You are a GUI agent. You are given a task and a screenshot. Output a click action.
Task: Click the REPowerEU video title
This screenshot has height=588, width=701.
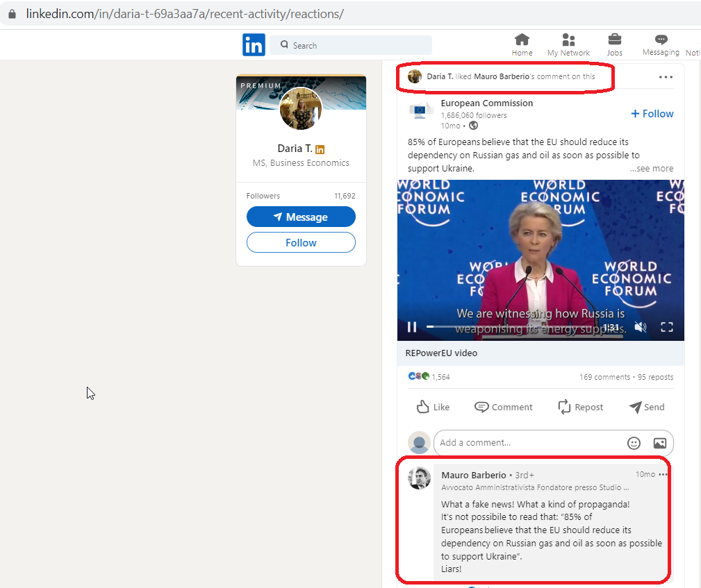click(441, 353)
